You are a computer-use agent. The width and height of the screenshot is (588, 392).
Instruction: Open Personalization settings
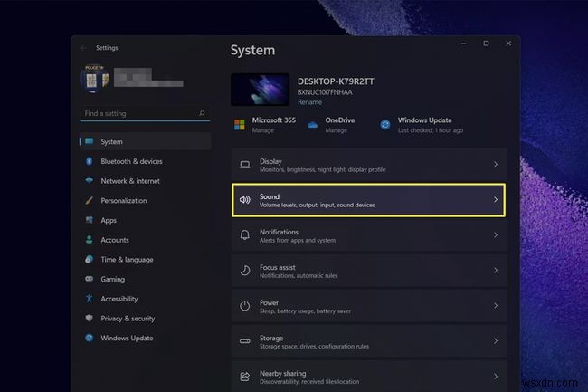pyautogui.click(x=145, y=200)
